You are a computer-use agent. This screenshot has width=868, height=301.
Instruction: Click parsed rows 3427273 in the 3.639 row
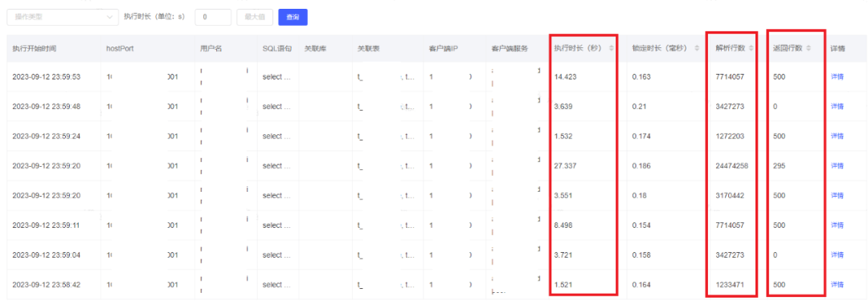pyautogui.click(x=730, y=106)
